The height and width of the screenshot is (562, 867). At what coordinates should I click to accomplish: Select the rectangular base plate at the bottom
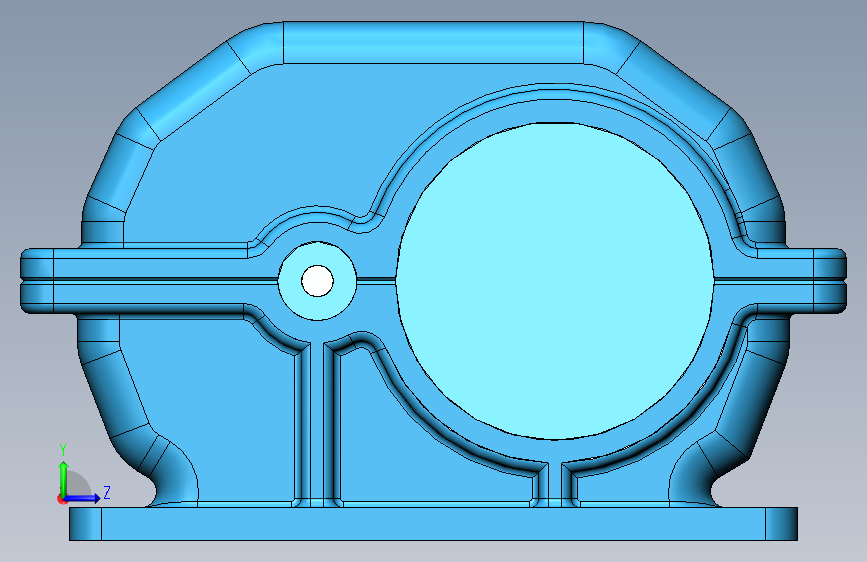(433, 523)
